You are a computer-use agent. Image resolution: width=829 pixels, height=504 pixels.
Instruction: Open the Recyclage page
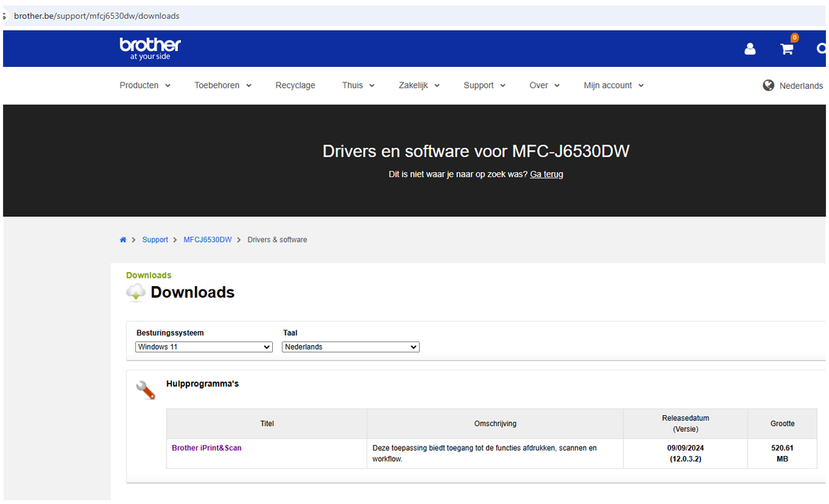pos(295,85)
